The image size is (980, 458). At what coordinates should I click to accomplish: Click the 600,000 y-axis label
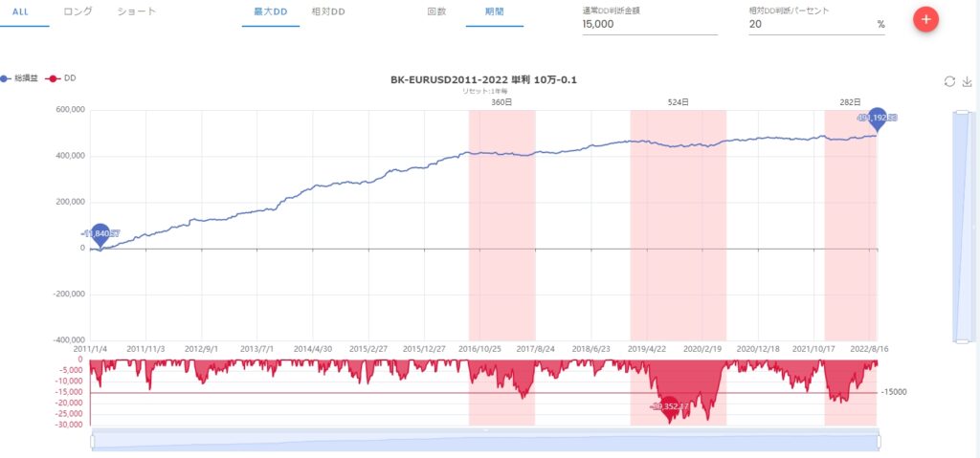[x=69, y=111]
